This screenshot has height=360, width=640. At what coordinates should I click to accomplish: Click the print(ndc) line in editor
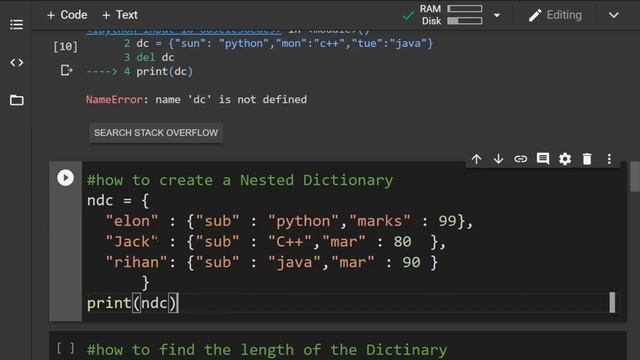[x=132, y=303]
